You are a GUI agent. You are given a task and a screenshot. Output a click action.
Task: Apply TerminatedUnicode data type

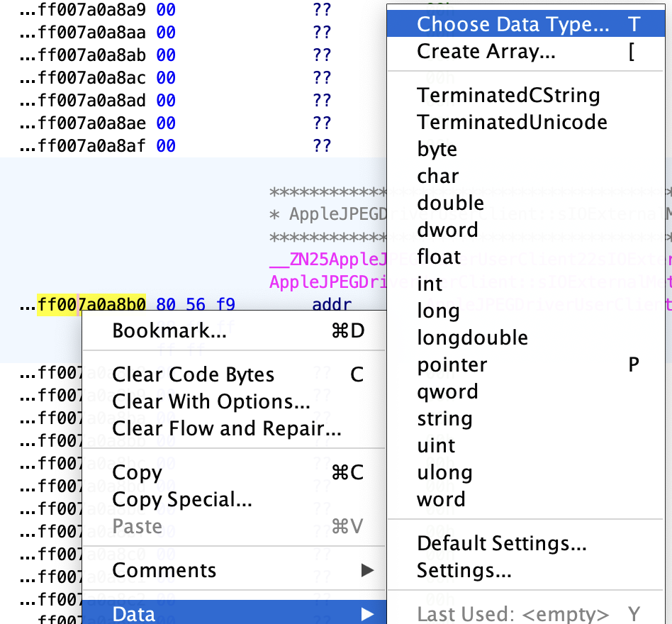(x=512, y=122)
